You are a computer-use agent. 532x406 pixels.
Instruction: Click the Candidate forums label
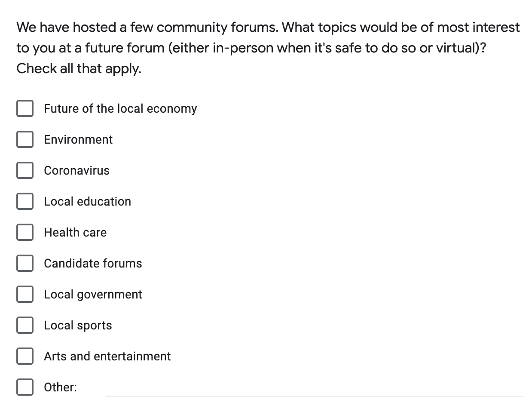point(93,263)
